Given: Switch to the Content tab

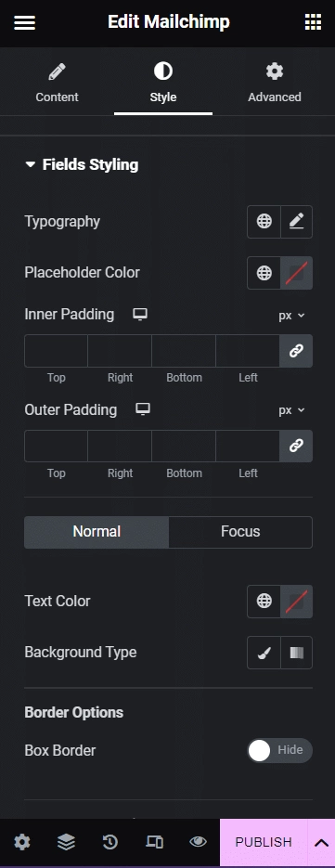Looking at the screenshot, I should (x=57, y=83).
